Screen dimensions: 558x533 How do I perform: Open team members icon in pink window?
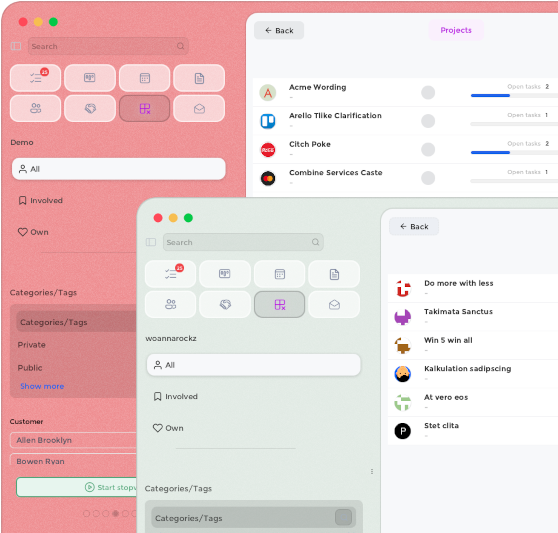click(36, 108)
